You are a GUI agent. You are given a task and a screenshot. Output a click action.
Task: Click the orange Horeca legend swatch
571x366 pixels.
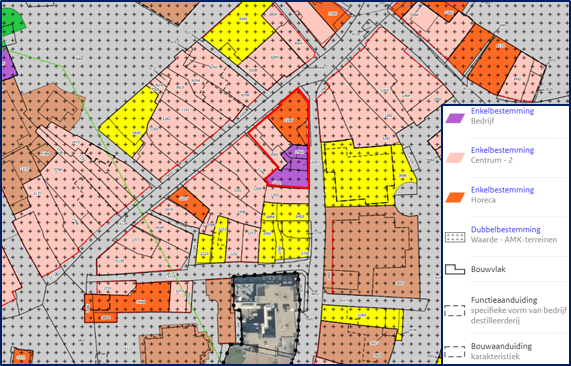[x=455, y=197]
